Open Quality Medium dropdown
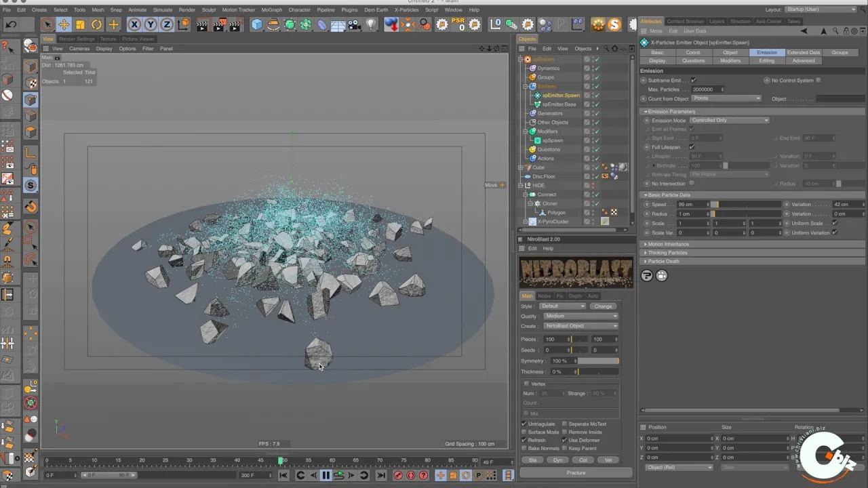Viewport: 868px width, 488px height. [x=580, y=316]
